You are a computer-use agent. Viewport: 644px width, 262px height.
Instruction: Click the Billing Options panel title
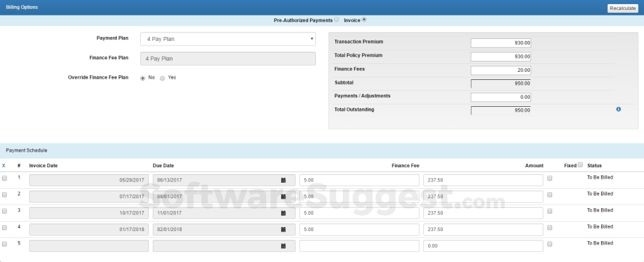[21, 7]
